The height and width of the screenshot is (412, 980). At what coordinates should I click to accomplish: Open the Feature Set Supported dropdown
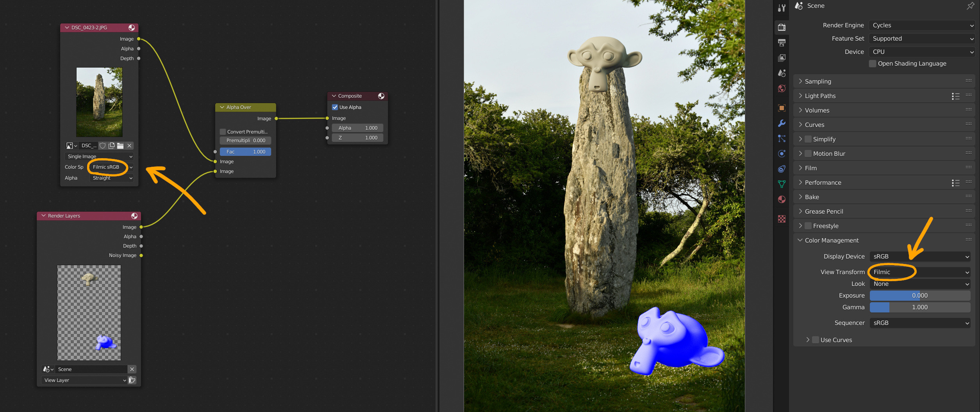(922, 39)
